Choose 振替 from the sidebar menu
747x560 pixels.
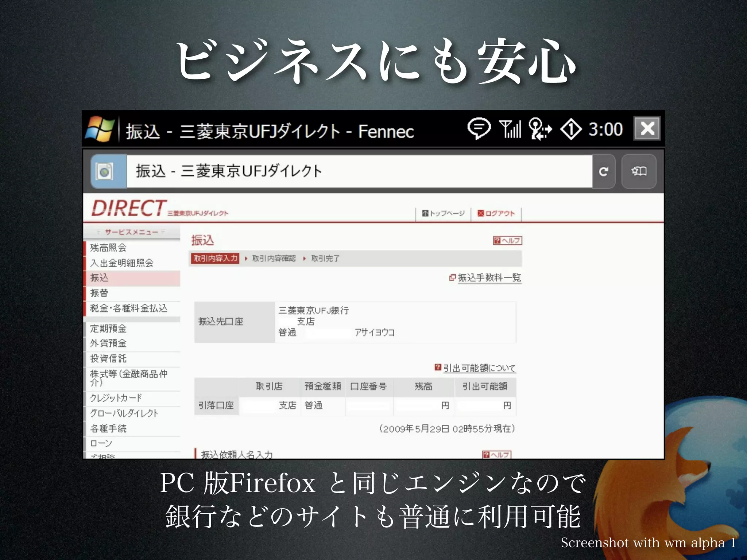(99, 293)
